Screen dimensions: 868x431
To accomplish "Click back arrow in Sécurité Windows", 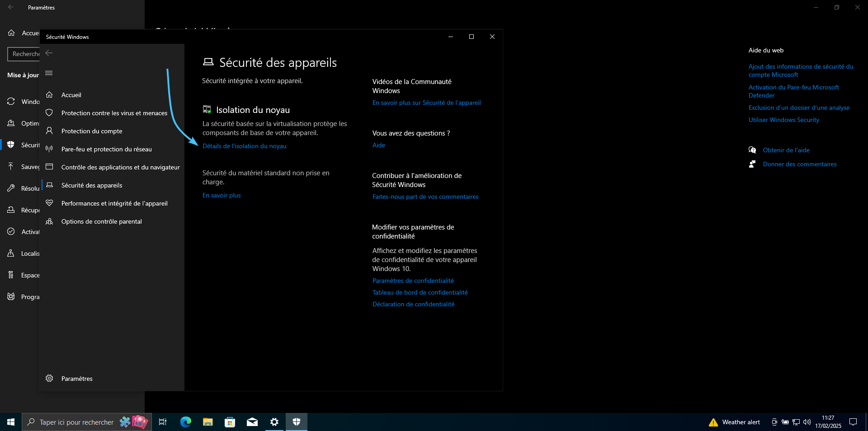I will 49,53.
